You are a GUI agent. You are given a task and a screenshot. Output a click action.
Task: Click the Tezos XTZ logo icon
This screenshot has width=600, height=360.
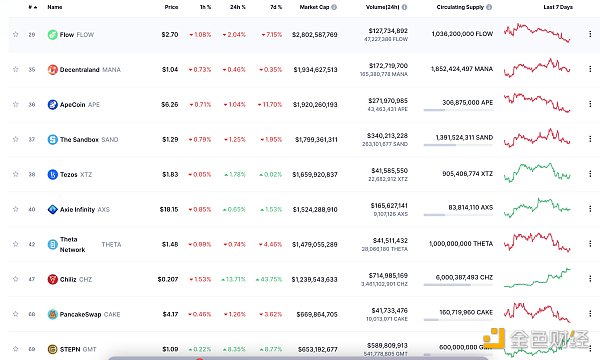pos(52,174)
